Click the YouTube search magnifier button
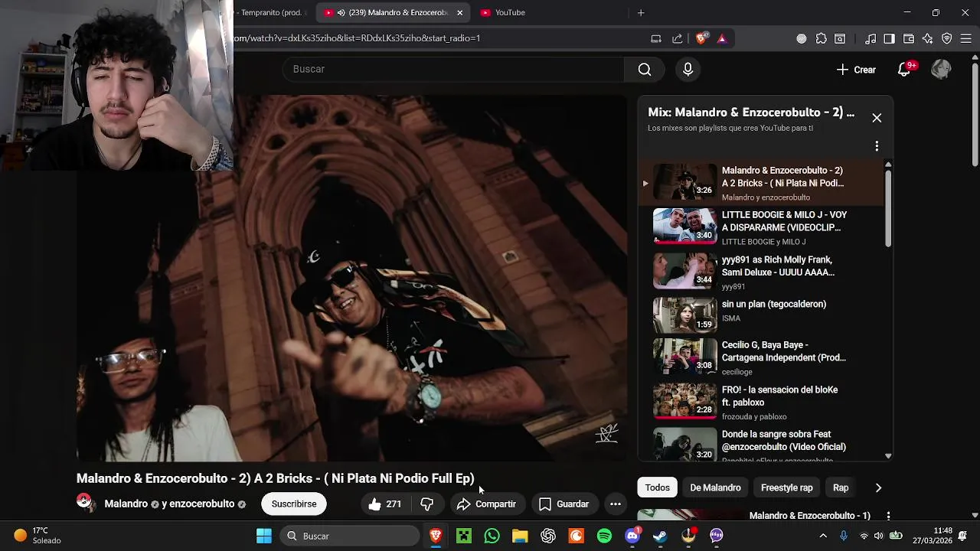 [x=645, y=70]
